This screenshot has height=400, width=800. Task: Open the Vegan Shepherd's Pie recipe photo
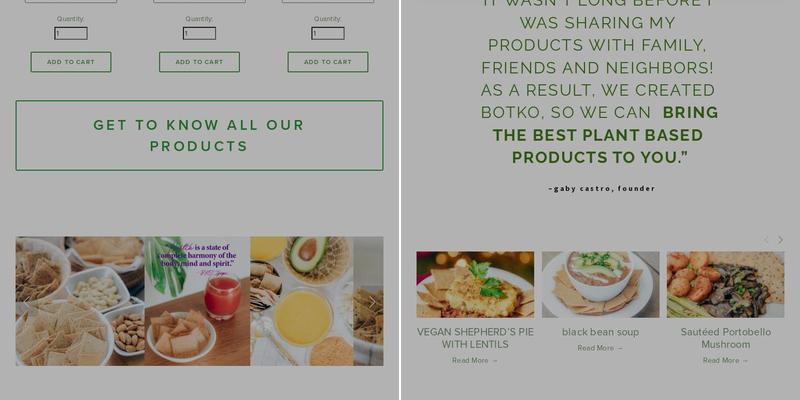[x=475, y=284]
